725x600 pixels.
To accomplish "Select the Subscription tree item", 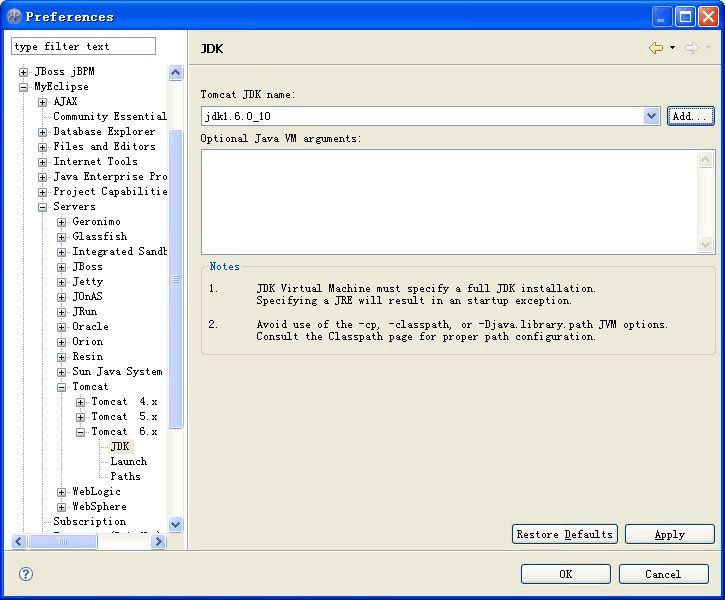I will (x=90, y=521).
